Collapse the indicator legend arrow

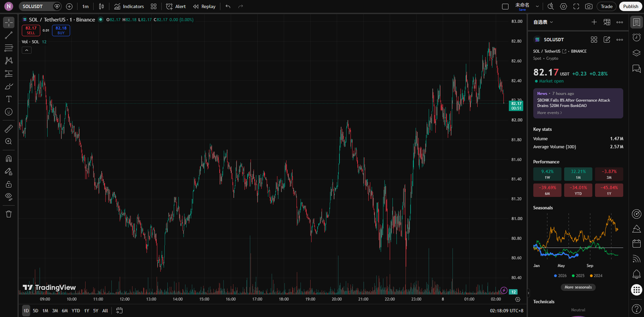(26, 50)
